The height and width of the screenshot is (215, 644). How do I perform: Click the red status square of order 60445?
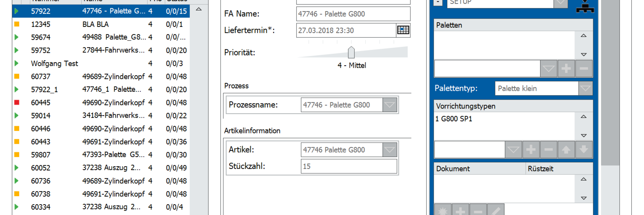(17, 102)
